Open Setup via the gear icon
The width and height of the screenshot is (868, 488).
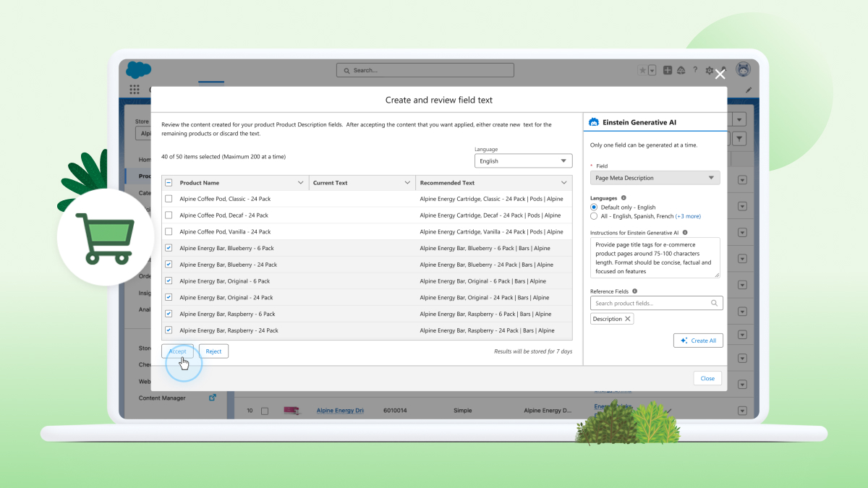tap(710, 69)
